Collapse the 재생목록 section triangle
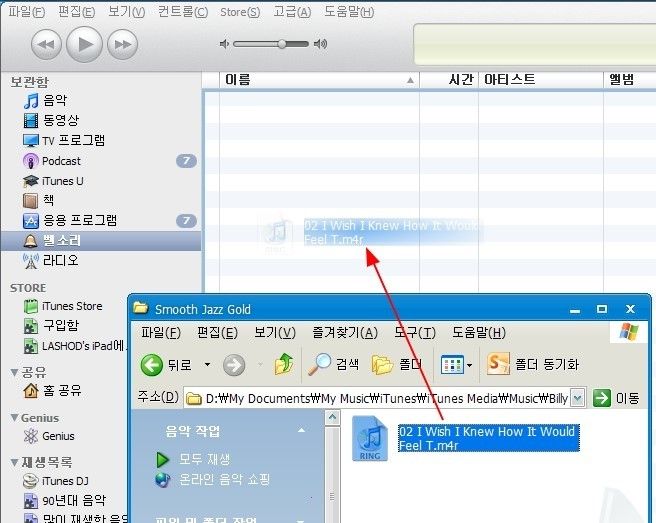 [x=15, y=462]
